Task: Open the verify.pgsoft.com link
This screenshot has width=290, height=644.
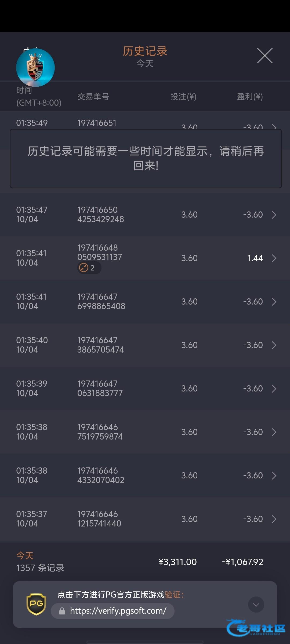Action: pyautogui.click(x=118, y=611)
